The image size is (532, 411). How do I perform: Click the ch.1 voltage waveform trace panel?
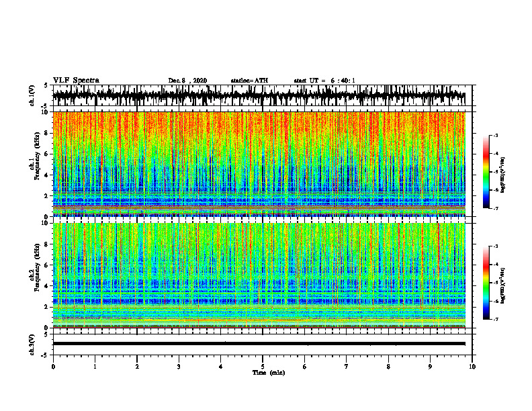click(x=262, y=95)
